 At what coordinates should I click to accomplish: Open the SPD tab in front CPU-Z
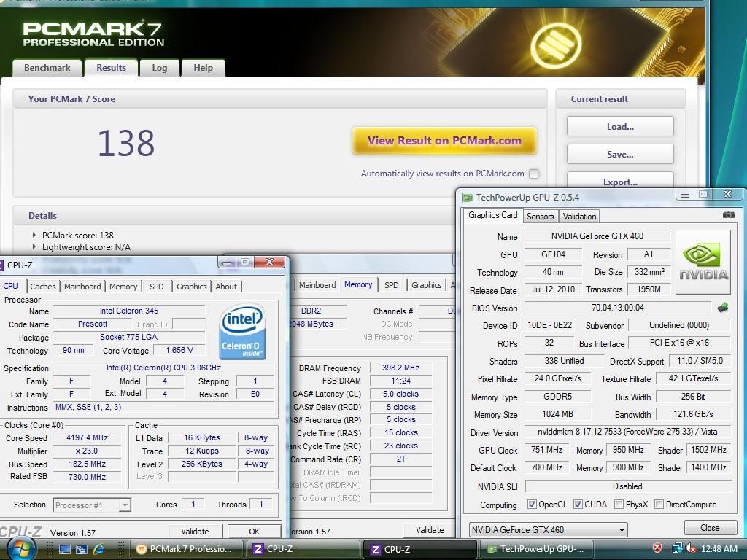(156, 286)
